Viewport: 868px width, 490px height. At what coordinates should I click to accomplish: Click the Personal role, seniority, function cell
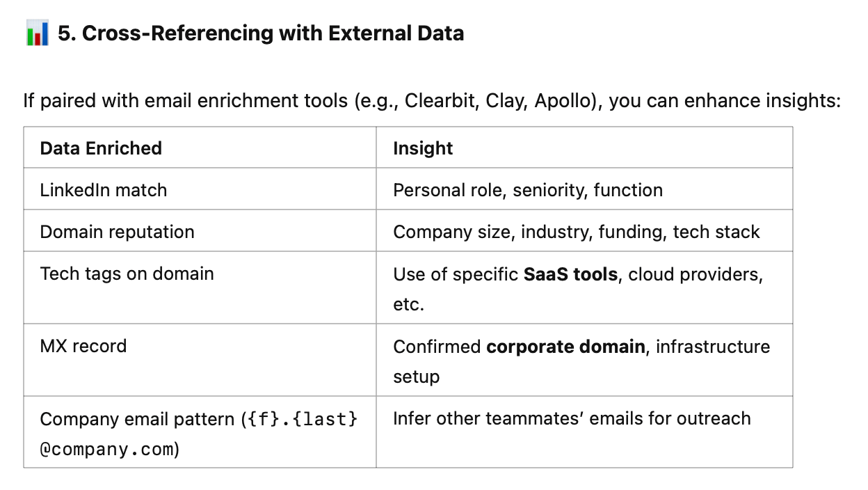tap(584, 189)
